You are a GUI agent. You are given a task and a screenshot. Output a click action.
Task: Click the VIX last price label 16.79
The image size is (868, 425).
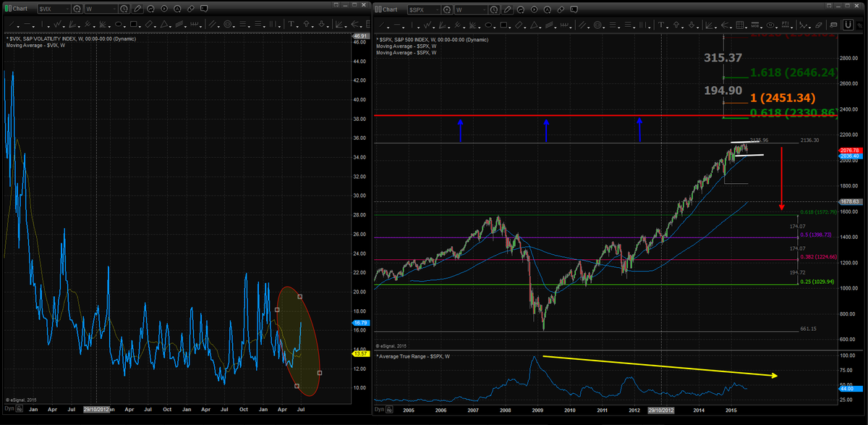pyautogui.click(x=359, y=323)
